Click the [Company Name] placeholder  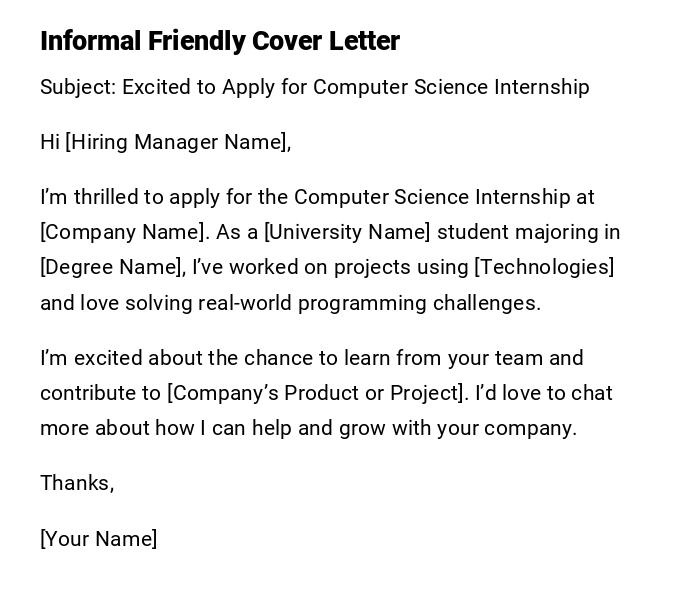point(123,232)
